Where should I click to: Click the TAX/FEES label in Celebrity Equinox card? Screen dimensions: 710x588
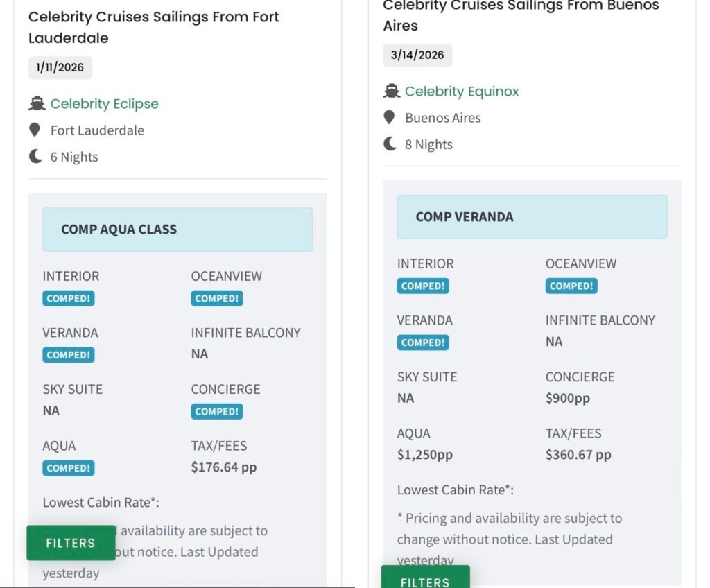point(573,433)
